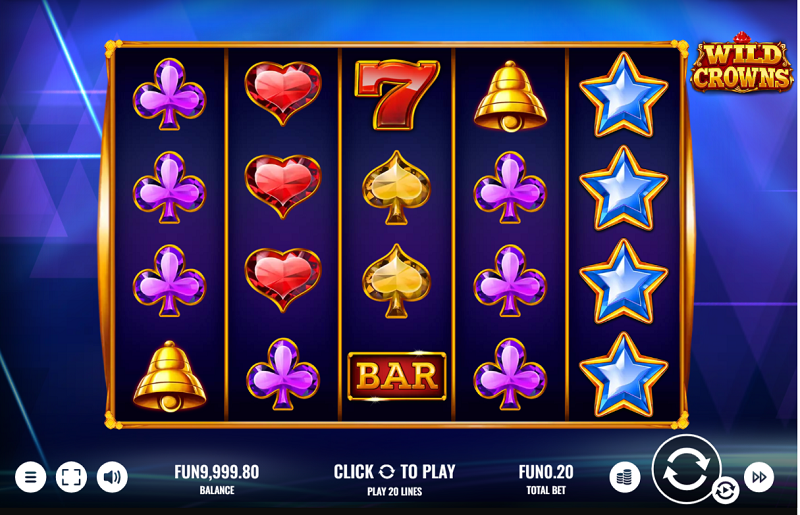
Task: Click the BAR symbol on third reel
Action: pyautogui.click(x=396, y=376)
